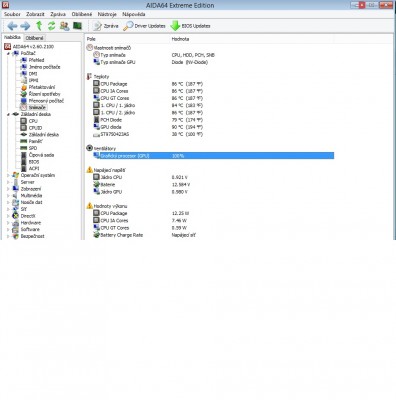396x400 pixels.
Task: Expand the Server node
Action: point(8,182)
